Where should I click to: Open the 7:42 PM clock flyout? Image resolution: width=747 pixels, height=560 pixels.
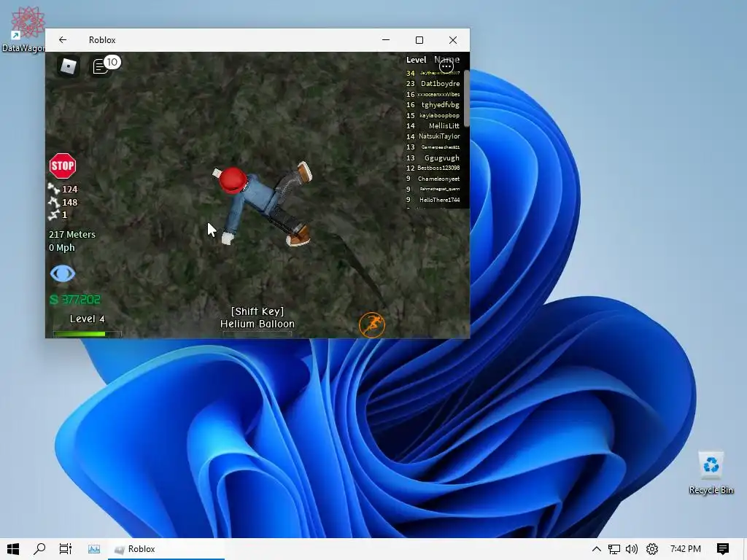[x=685, y=549]
